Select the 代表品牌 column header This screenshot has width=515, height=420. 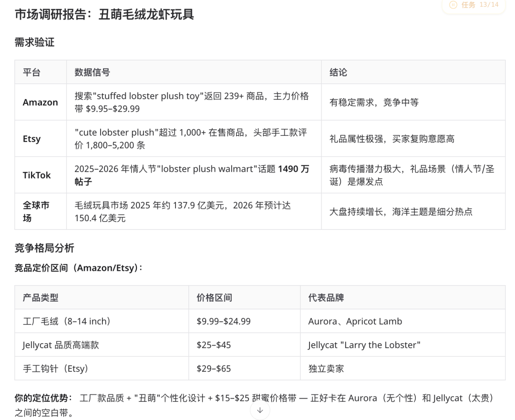pyautogui.click(x=327, y=297)
